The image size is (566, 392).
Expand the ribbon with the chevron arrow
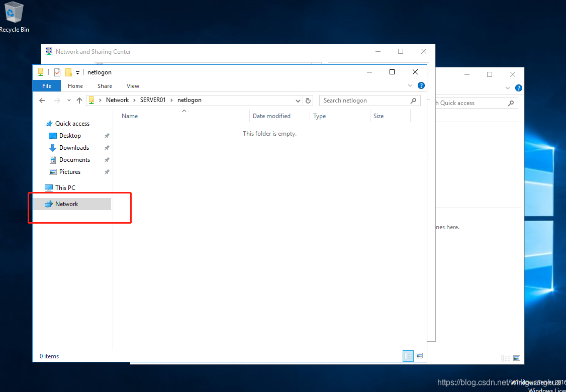coord(410,85)
